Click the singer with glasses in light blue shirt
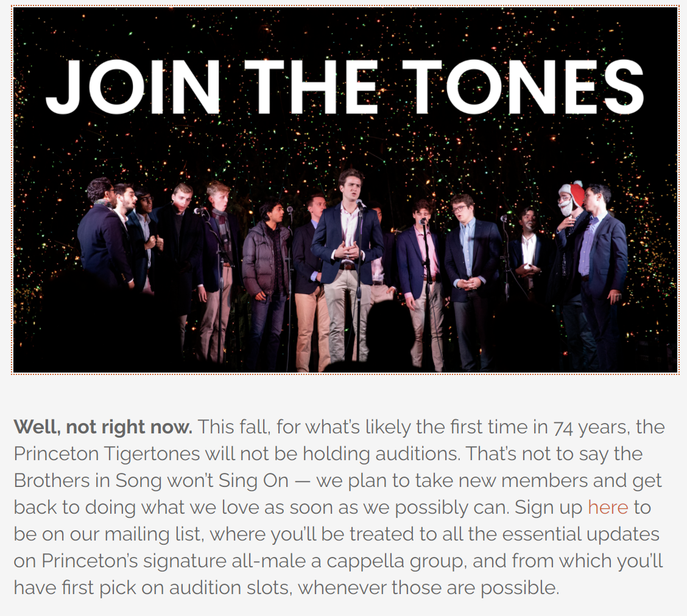The height and width of the screenshot is (616, 687). tap(470, 280)
